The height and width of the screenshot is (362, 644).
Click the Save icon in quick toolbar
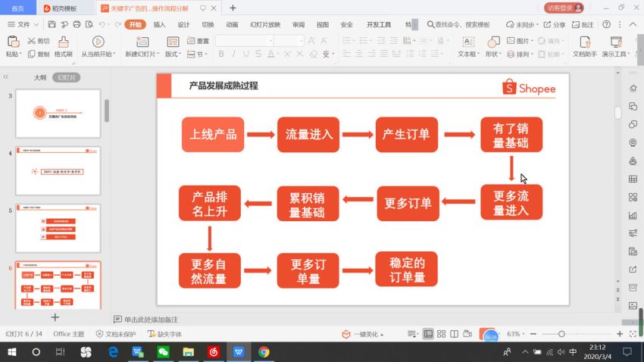pos(52,25)
